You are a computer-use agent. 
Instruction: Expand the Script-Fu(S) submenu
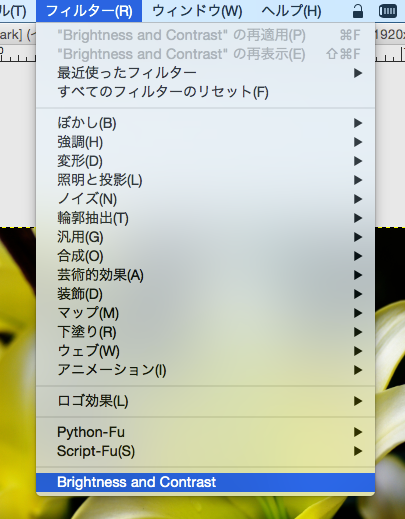(205, 451)
